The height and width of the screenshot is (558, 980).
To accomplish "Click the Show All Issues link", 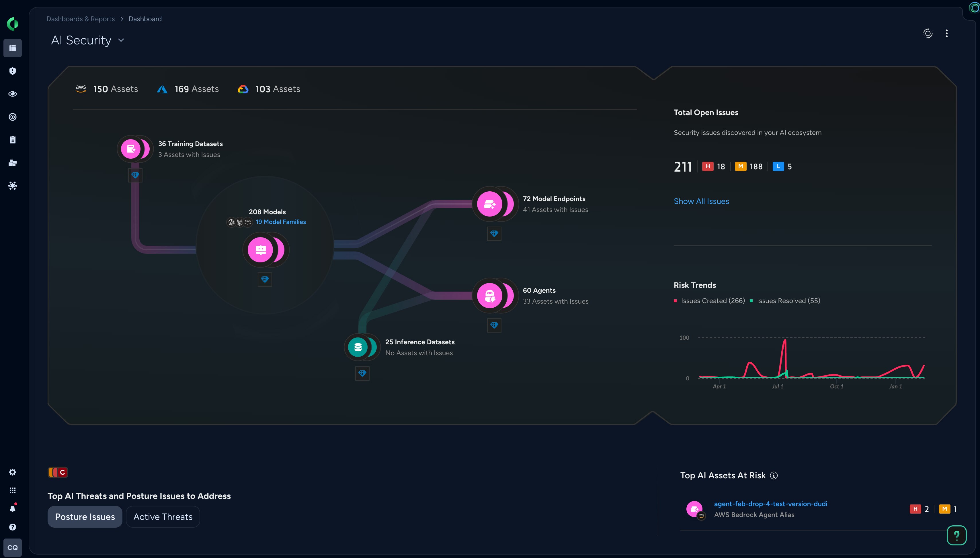I will [x=701, y=201].
